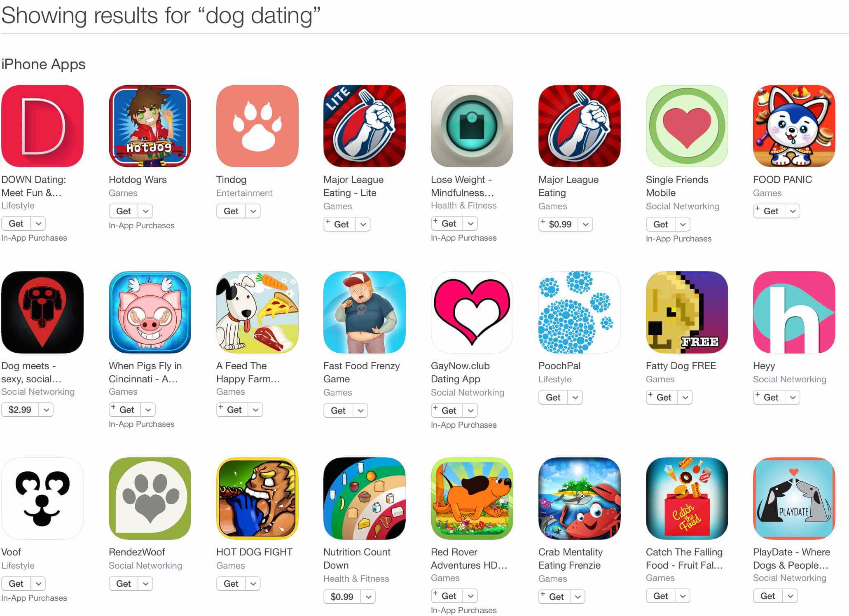Image resolution: width=849 pixels, height=616 pixels.
Task: Click the Voof dog face icon
Action: point(42,499)
